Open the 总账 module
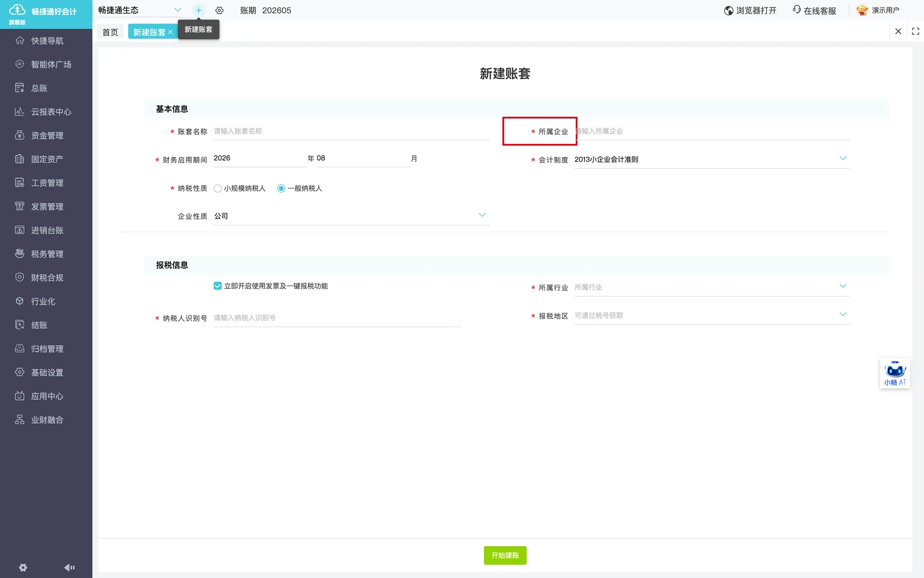 point(46,88)
